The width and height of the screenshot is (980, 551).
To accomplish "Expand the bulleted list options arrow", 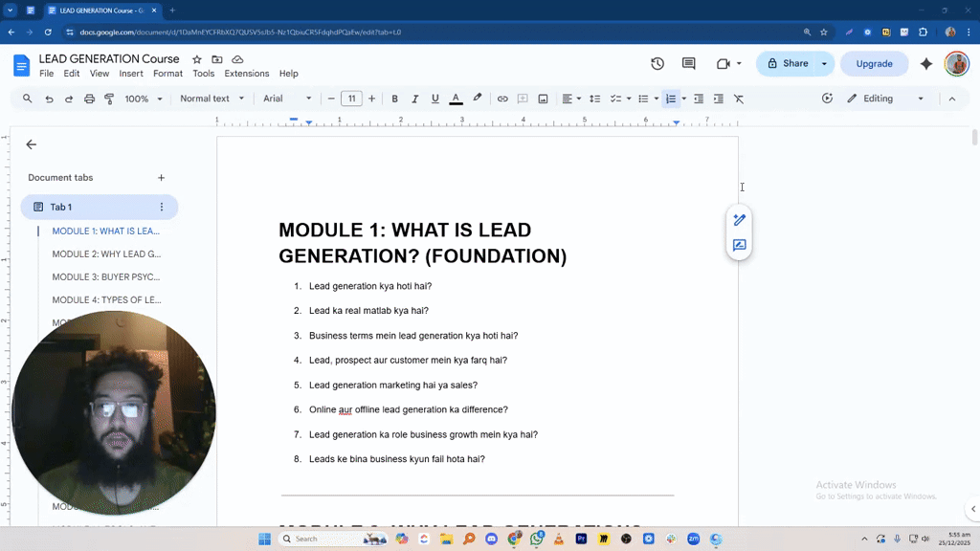I will click(657, 99).
